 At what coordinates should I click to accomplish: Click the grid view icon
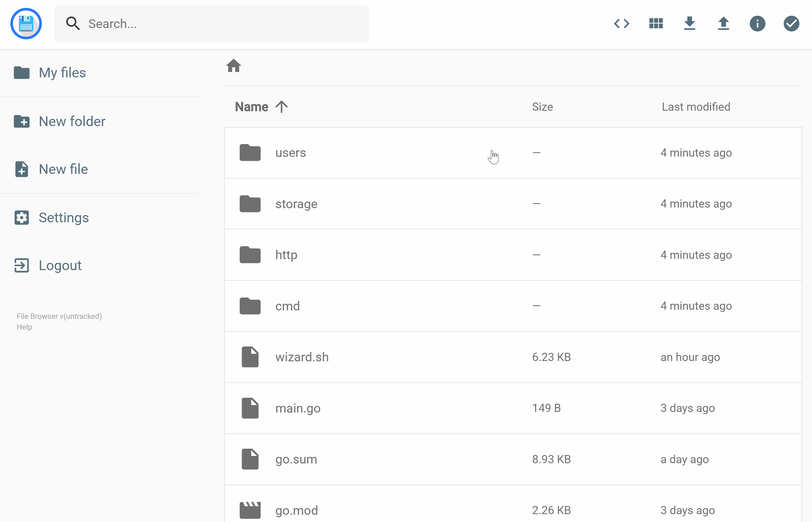655,24
